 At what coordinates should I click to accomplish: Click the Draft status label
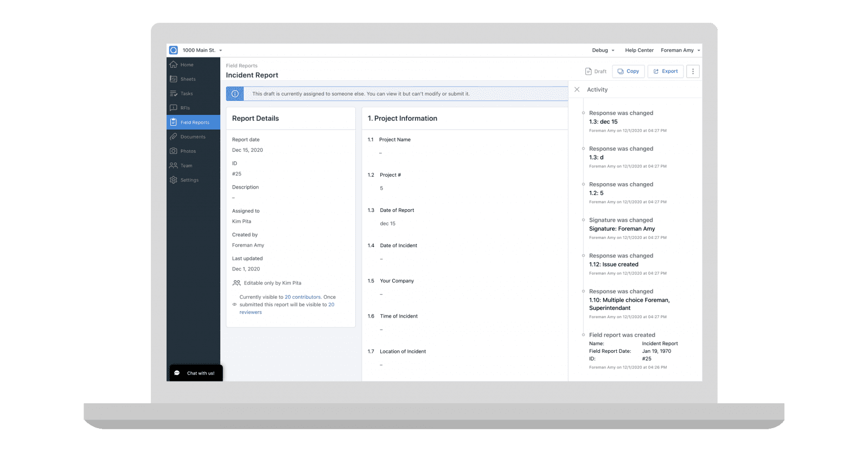[601, 72]
